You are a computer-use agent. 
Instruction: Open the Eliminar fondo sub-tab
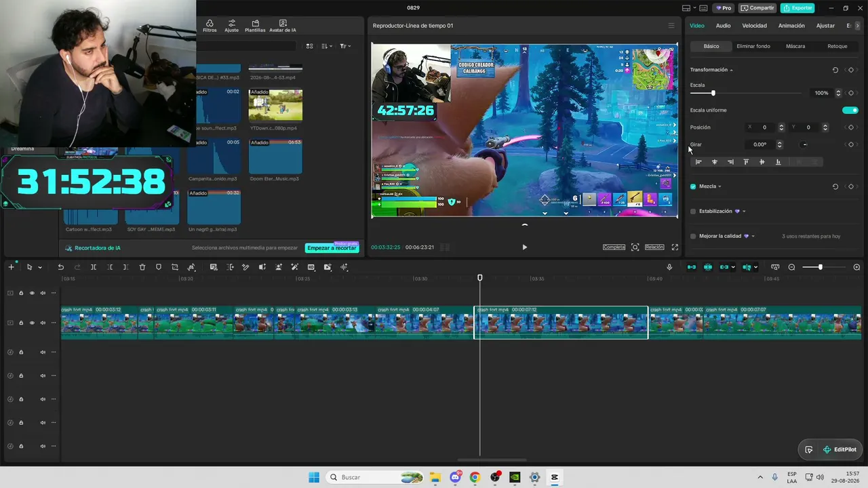coord(753,46)
